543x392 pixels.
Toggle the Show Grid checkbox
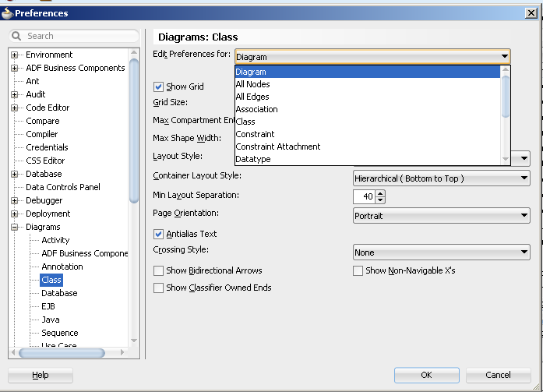pyautogui.click(x=158, y=87)
